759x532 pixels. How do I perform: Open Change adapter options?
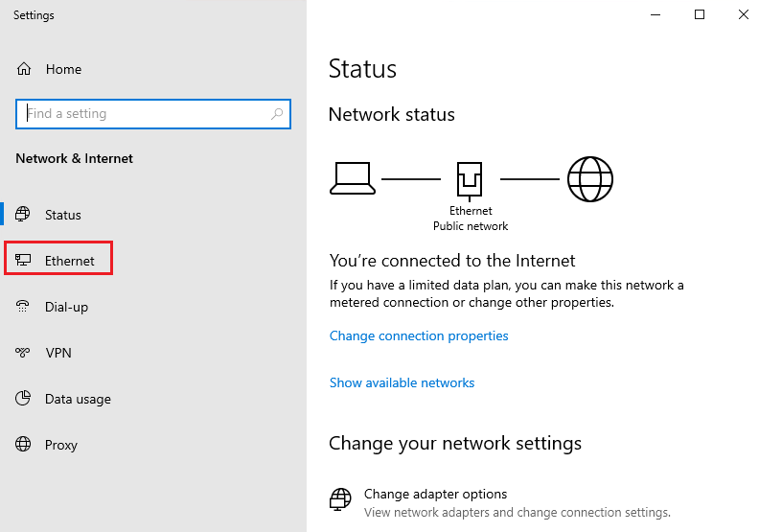coord(435,495)
